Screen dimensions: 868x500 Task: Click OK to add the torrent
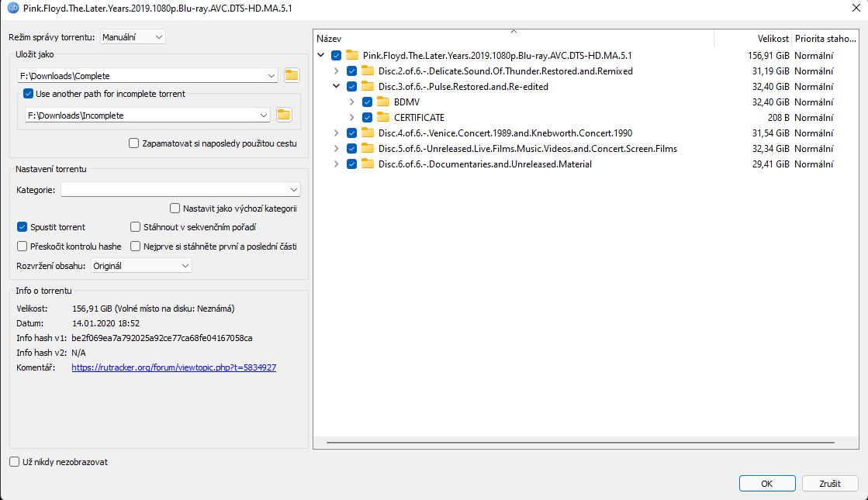767,484
